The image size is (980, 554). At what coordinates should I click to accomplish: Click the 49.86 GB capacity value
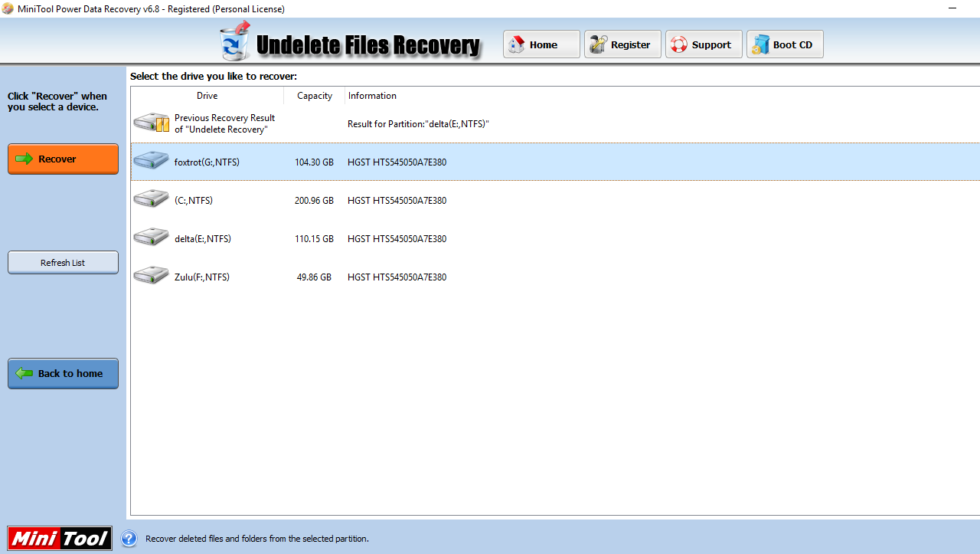coord(314,277)
